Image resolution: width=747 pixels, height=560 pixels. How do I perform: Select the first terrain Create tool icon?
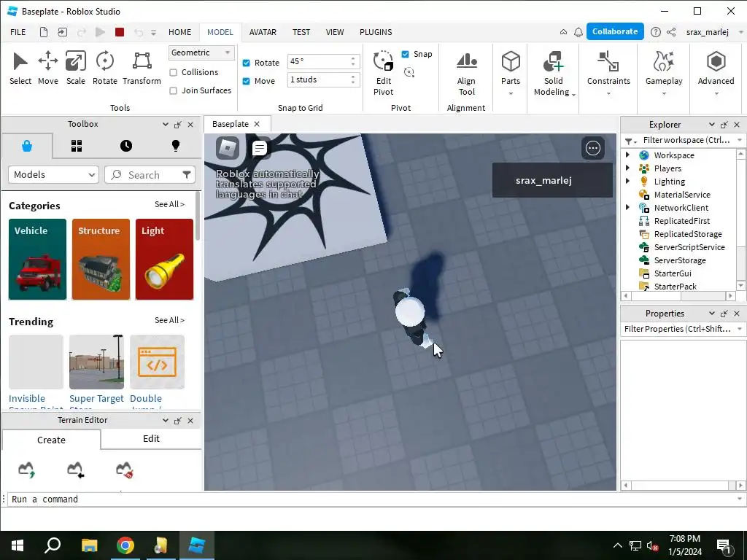point(27,469)
